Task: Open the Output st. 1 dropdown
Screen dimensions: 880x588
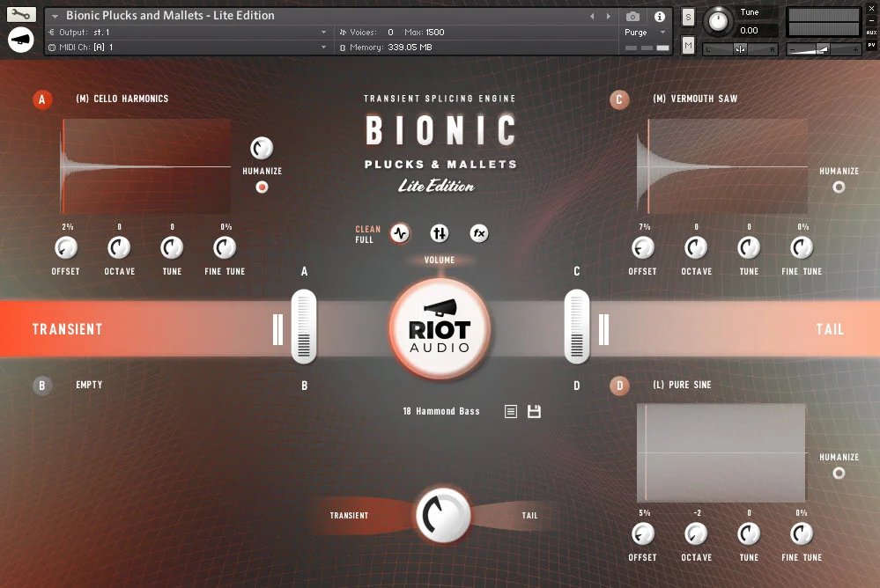Action: (x=188, y=33)
